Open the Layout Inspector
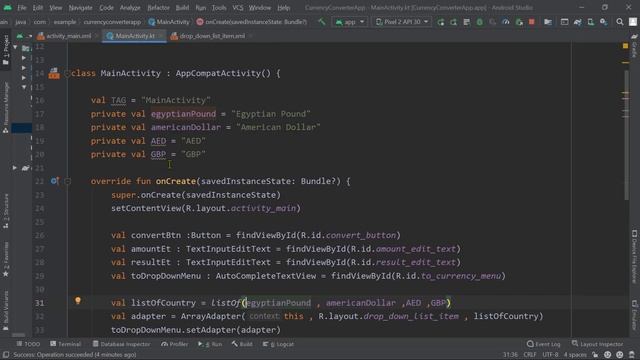The width and height of the screenshot is (640, 360). pyautogui.click(x=598, y=344)
